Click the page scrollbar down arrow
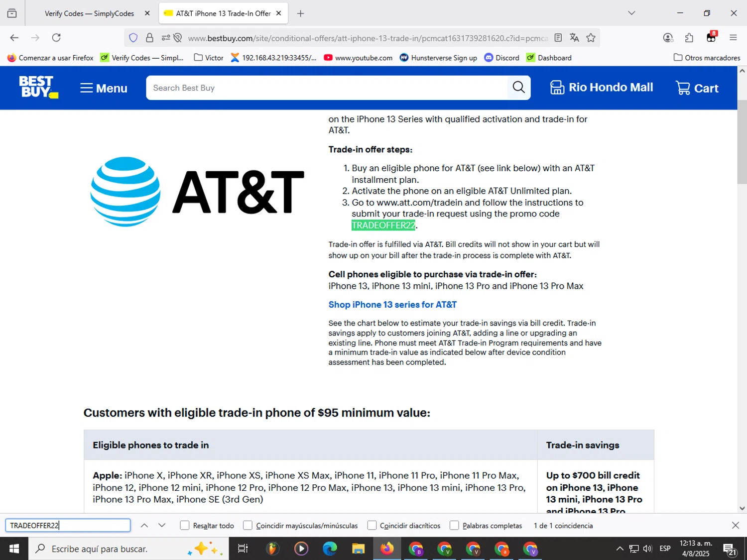This screenshot has height=560, width=747. tap(742, 508)
